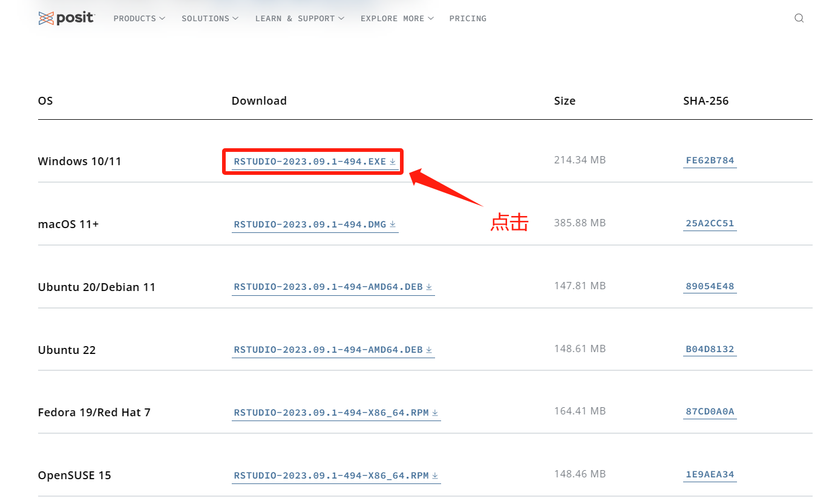
Task: Expand the Solutions menu
Action: [210, 19]
